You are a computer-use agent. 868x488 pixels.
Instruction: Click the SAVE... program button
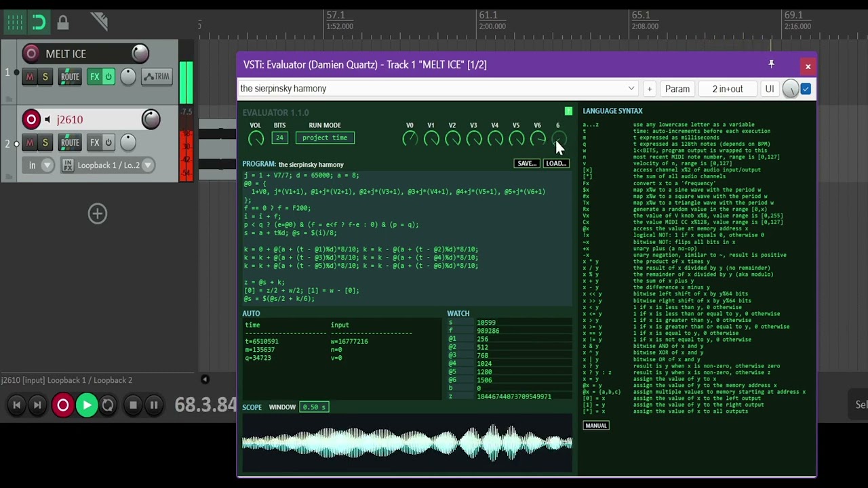(527, 163)
